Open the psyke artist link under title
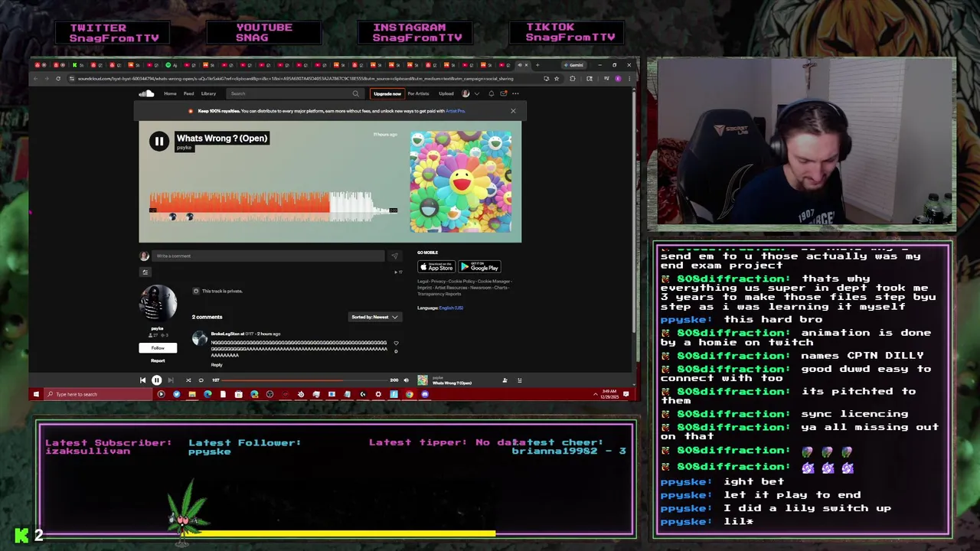Image resolution: width=980 pixels, height=551 pixels. [x=184, y=148]
